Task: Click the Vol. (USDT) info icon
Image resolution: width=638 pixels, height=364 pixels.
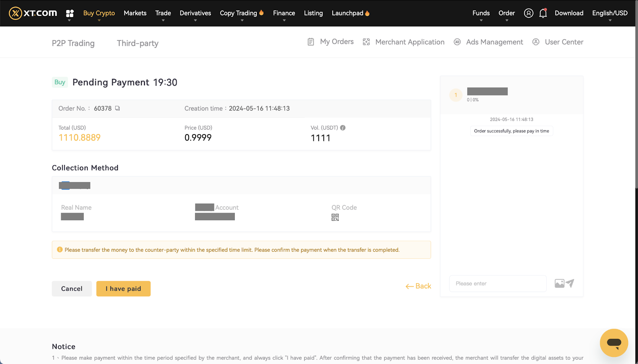Action: [x=343, y=128]
